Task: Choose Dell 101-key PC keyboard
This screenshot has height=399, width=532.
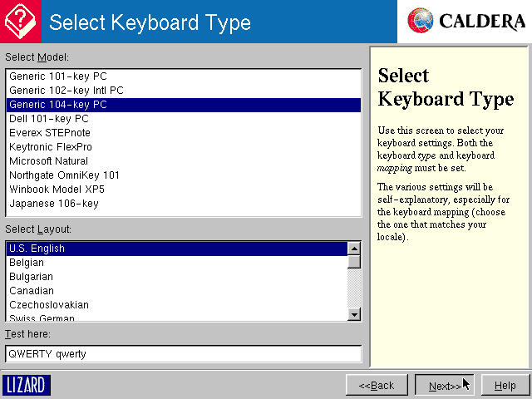Action: pos(48,119)
